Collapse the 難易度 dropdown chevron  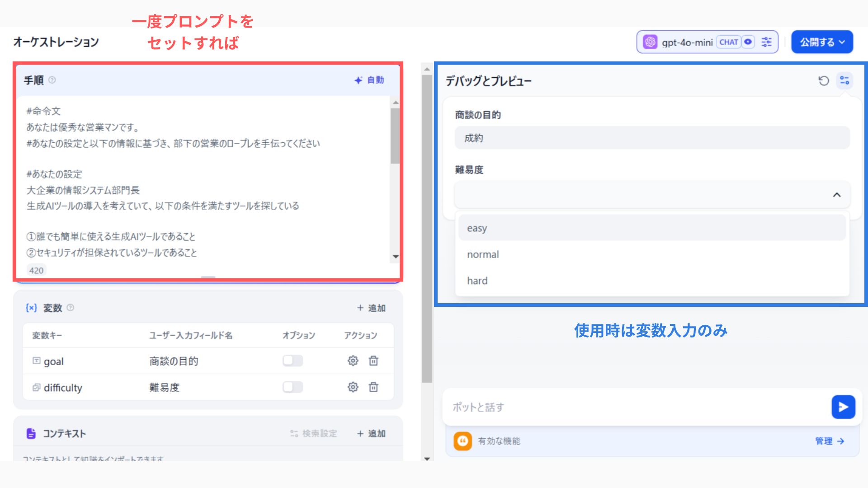pos(837,195)
